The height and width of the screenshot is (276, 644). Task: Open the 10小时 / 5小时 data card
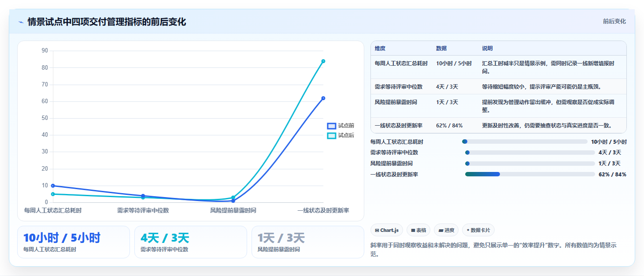pos(74,242)
